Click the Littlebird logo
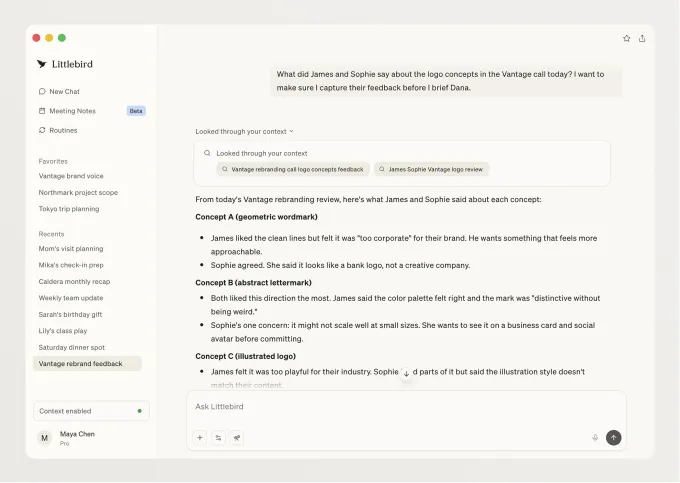 click(42, 64)
